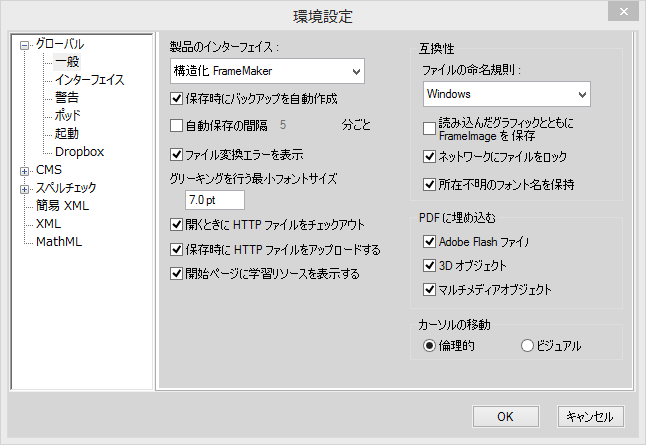Disable 保存時にバックアップを自動作成 checkbox

tap(178, 99)
